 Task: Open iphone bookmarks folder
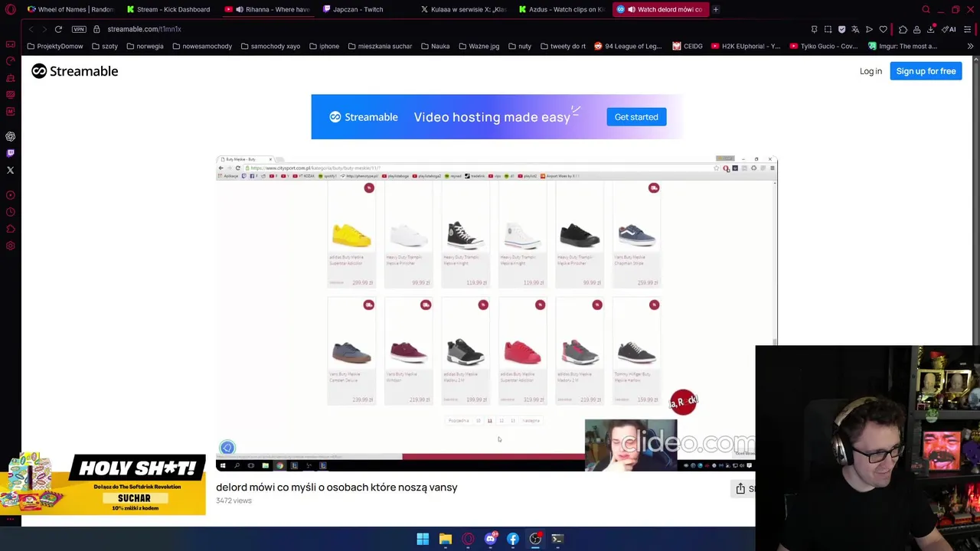coord(324,46)
